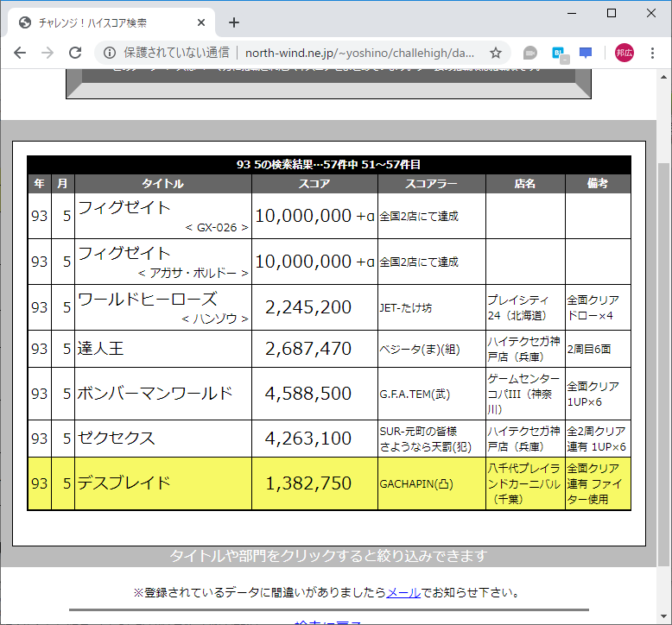Click the browser back arrow
672x625 pixels.
pyautogui.click(x=20, y=53)
